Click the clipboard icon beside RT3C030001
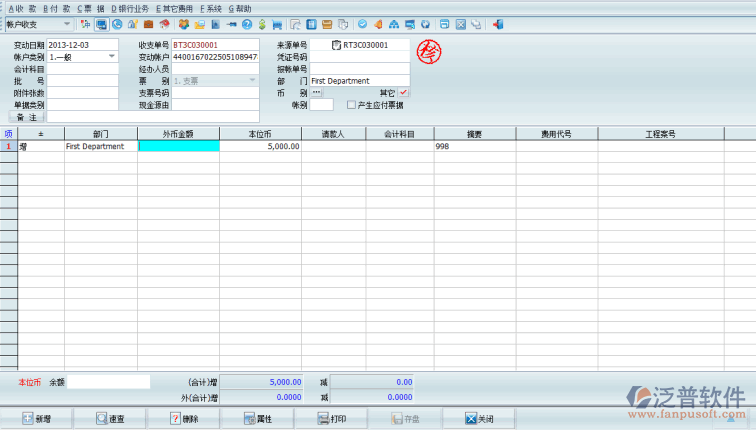This screenshot has height=430, width=756. (336, 45)
